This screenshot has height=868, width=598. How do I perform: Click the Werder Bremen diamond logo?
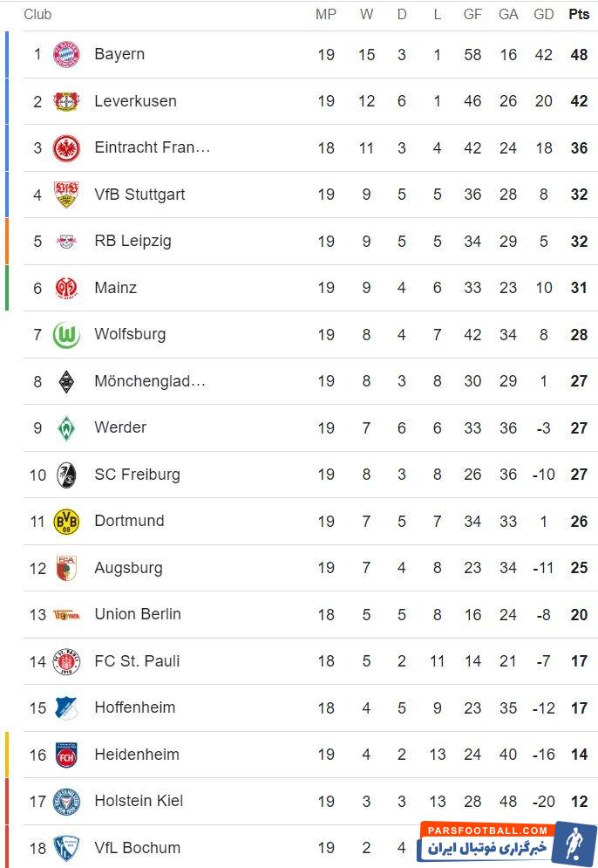tap(66, 428)
